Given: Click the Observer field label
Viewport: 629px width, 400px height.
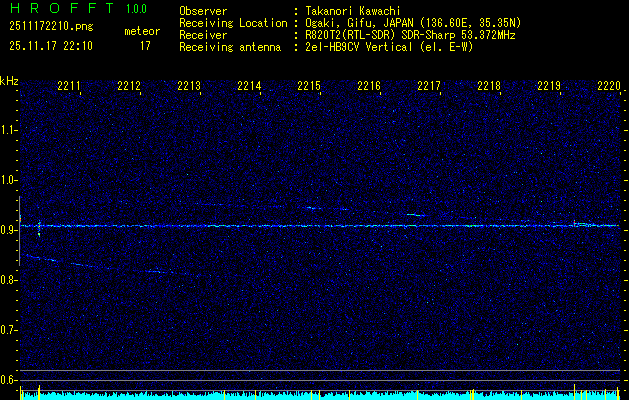Looking at the screenshot, I should 203,11.
